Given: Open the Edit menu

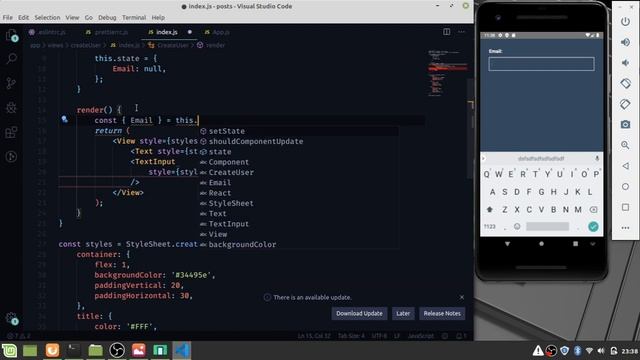Looking at the screenshot, I should (x=24, y=18).
